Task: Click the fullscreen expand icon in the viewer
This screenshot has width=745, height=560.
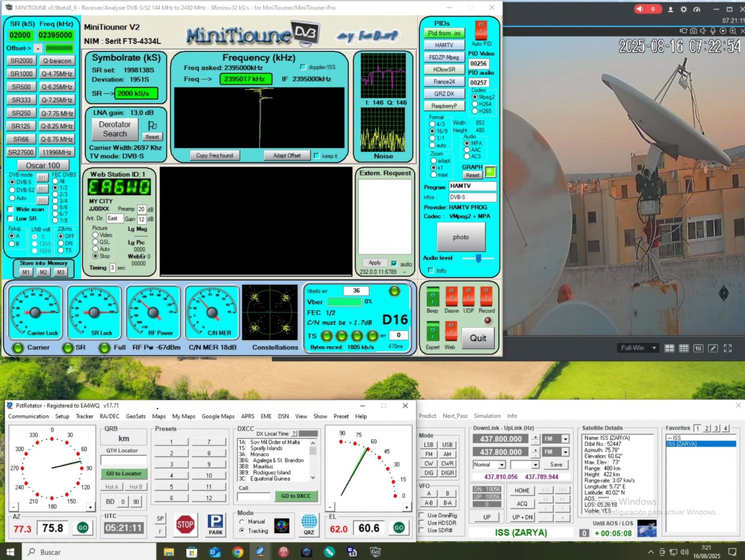Action: [x=728, y=348]
